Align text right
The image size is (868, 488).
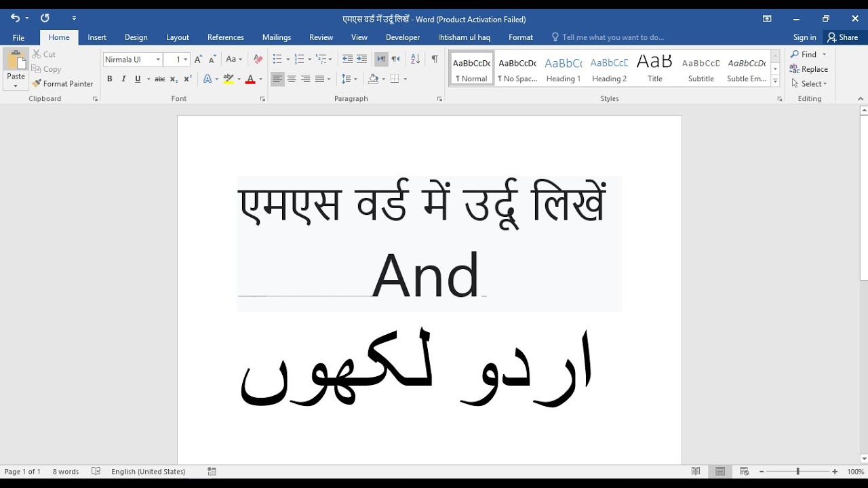pos(306,79)
